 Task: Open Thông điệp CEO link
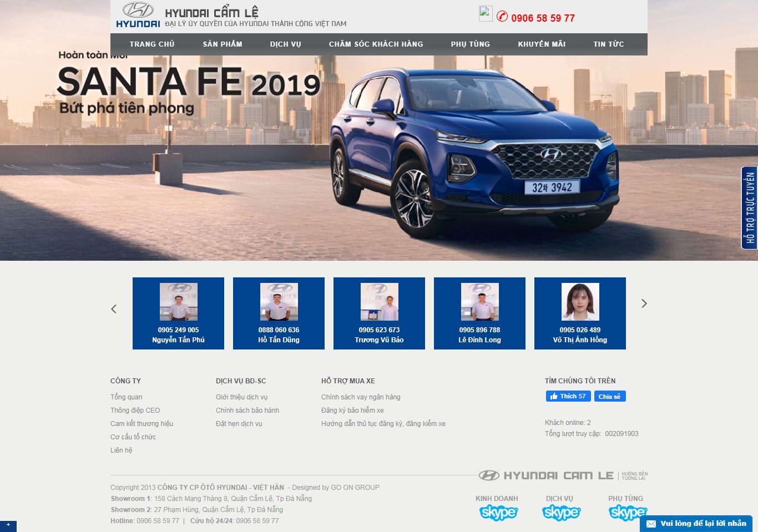click(x=135, y=410)
